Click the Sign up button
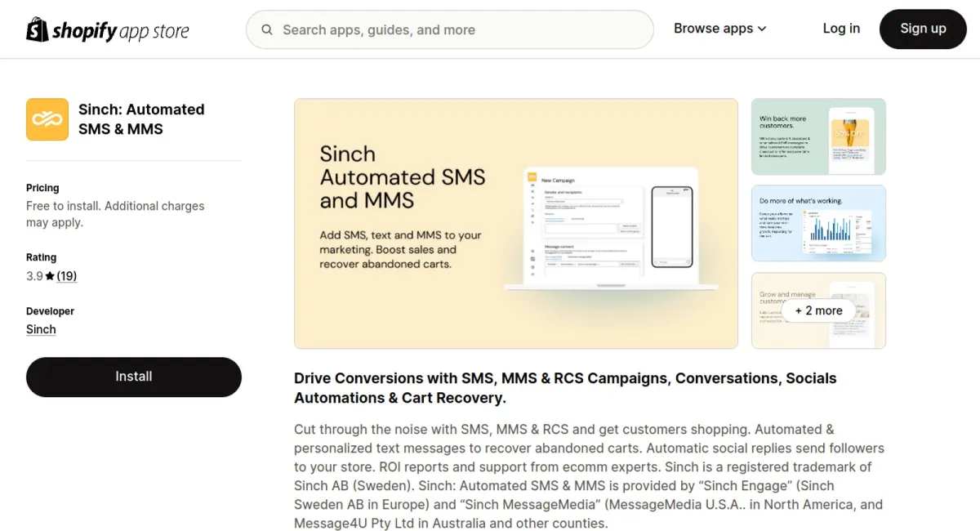The image size is (980, 531). click(923, 29)
